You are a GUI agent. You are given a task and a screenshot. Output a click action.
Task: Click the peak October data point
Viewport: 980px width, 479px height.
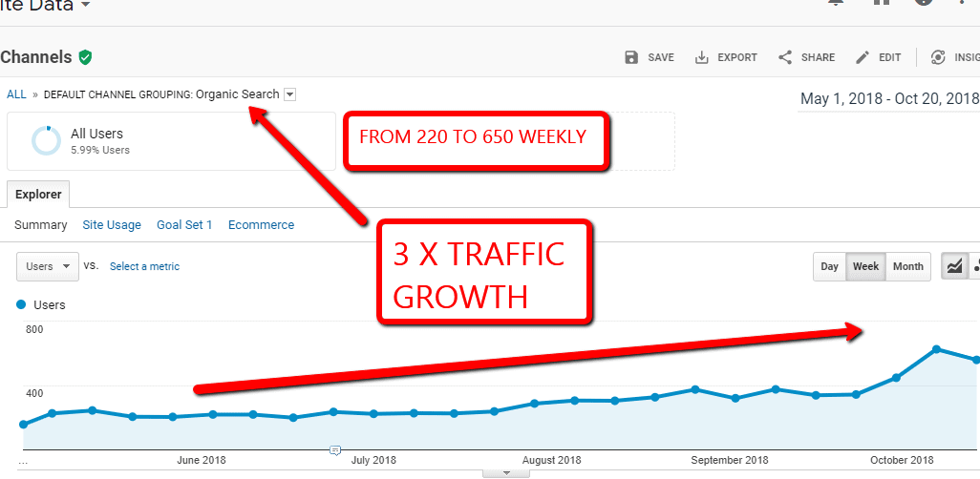936,349
